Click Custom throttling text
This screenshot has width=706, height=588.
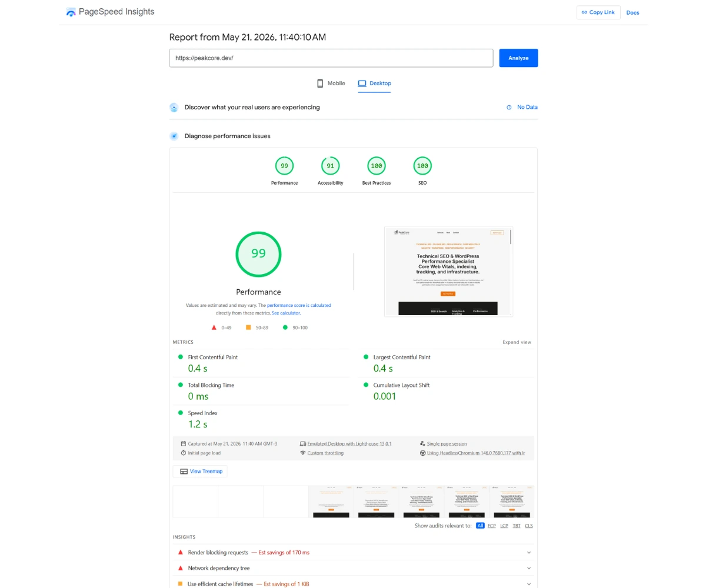(x=325, y=453)
